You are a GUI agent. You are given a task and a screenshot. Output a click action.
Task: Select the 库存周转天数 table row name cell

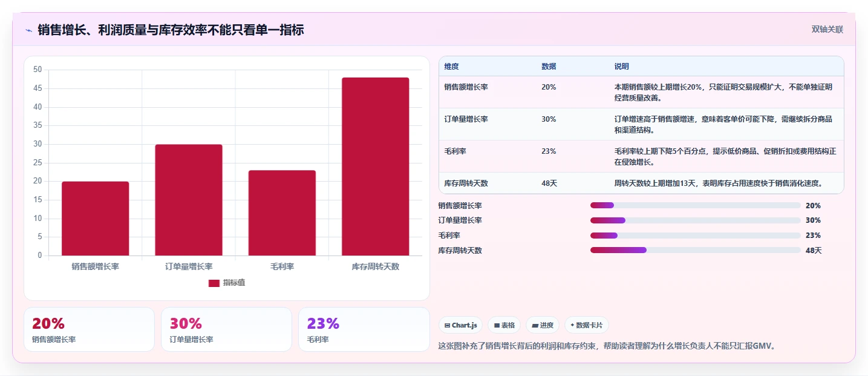pos(466,183)
